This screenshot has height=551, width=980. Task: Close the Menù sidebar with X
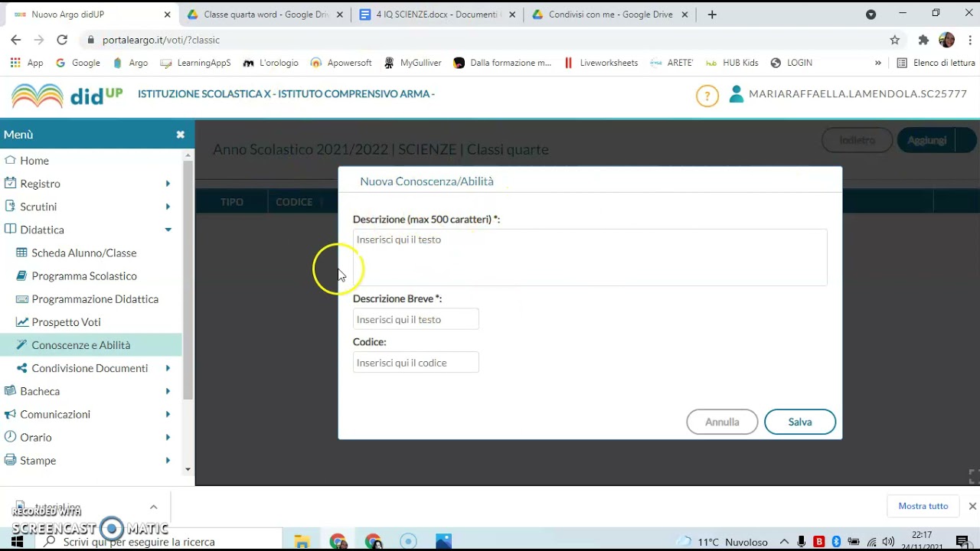click(x=181, y=135)
